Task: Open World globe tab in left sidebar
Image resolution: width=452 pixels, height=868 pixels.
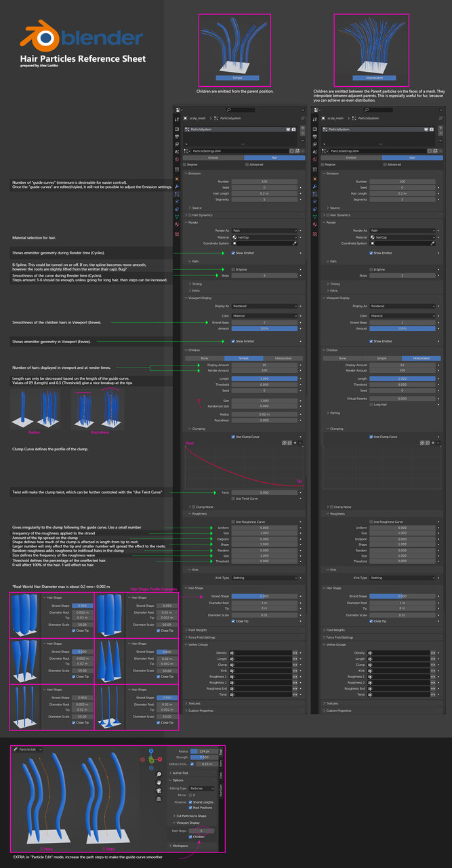Action: 177,159
